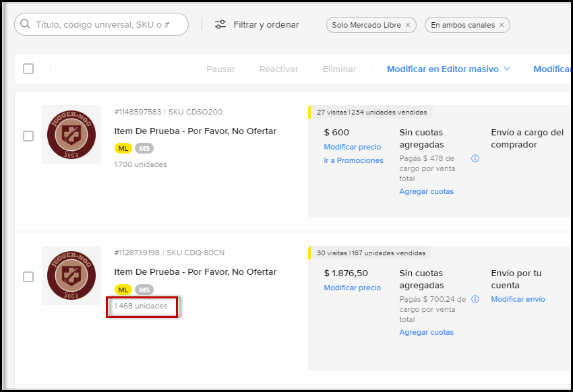The height and width of the screenshot is (392, 573).
Task: Click #1128739198 | SKU CDQ-80CN text
Action: tap(169, 253)
